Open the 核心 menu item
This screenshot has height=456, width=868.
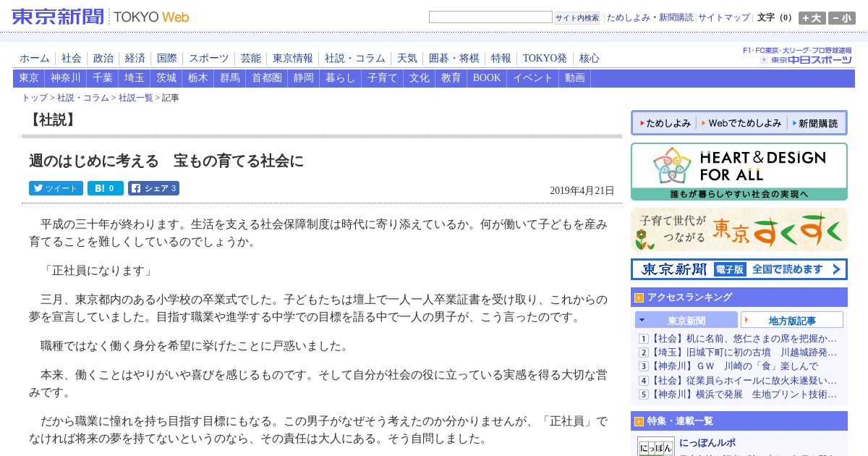tap(590, 59)
